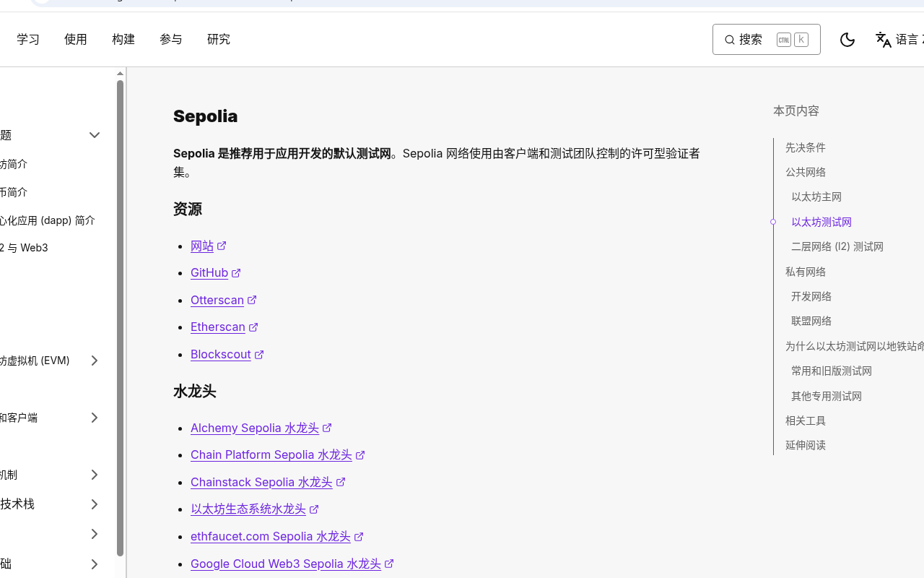This screenshot has height=578, width=924.
Task: Toggle dark mode with the moon icon
Action: 847,40
